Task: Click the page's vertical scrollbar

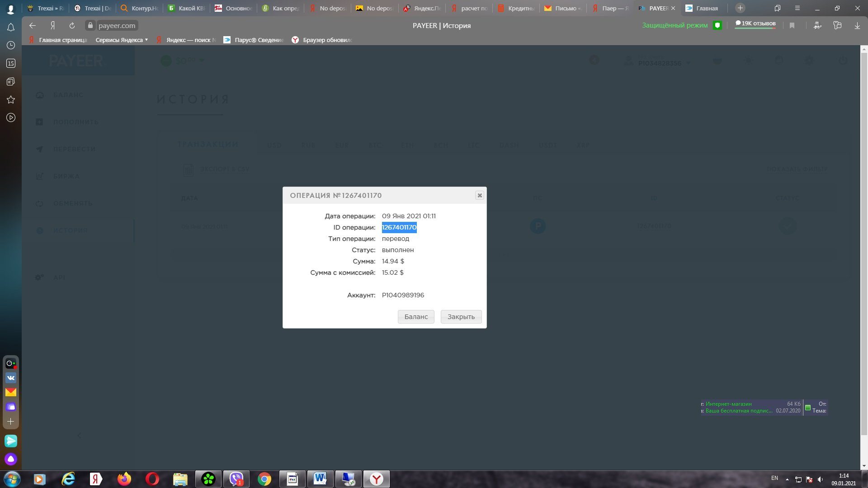Action: 864,244
